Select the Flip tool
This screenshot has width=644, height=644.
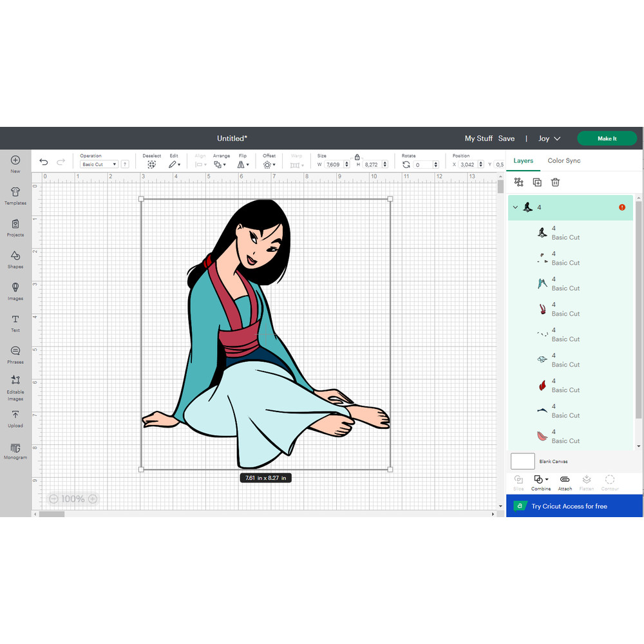241,164
